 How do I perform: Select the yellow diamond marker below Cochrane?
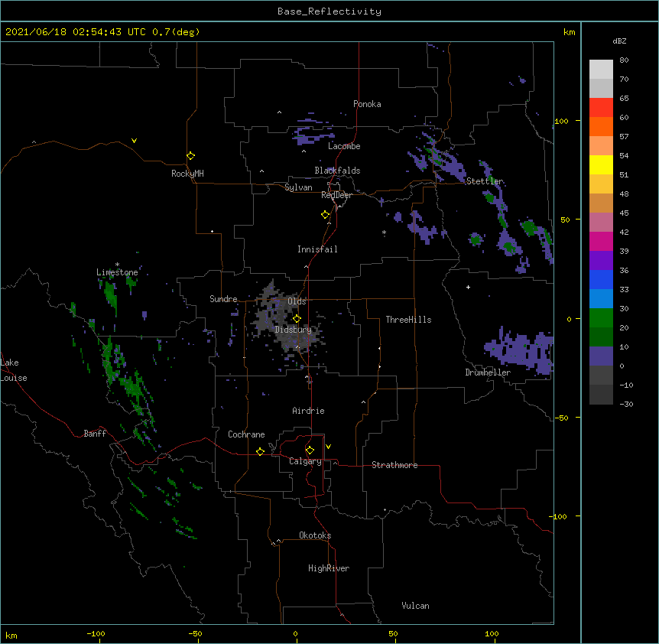click(x=260, y=451)
